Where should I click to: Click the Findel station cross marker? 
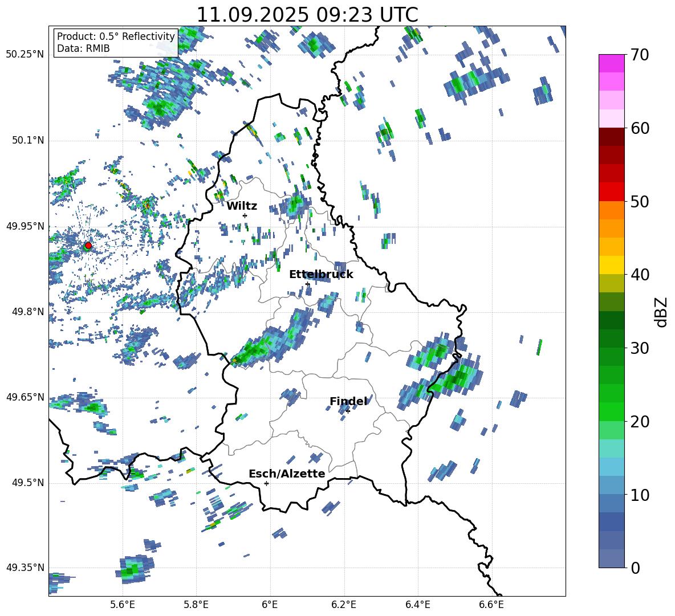(348, 411)
